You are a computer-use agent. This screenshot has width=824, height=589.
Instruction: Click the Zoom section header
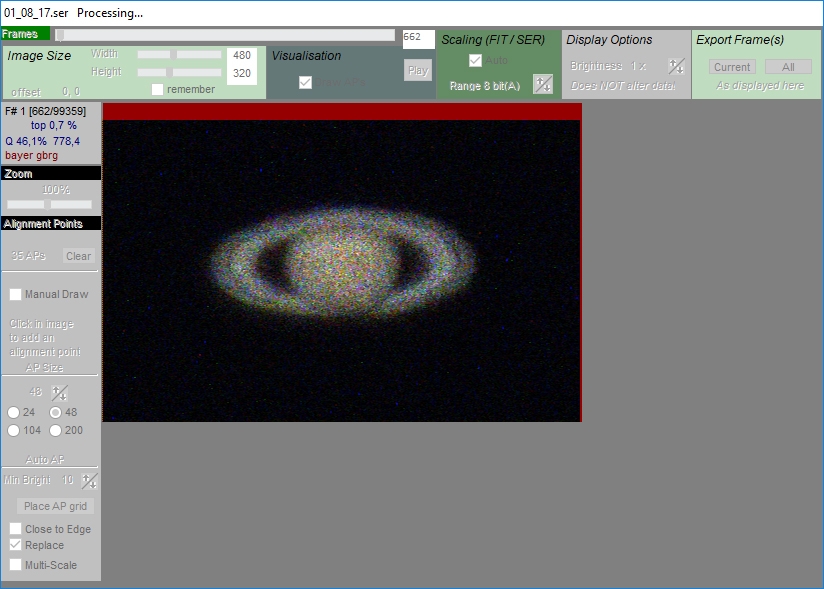(x=51, y=173)
